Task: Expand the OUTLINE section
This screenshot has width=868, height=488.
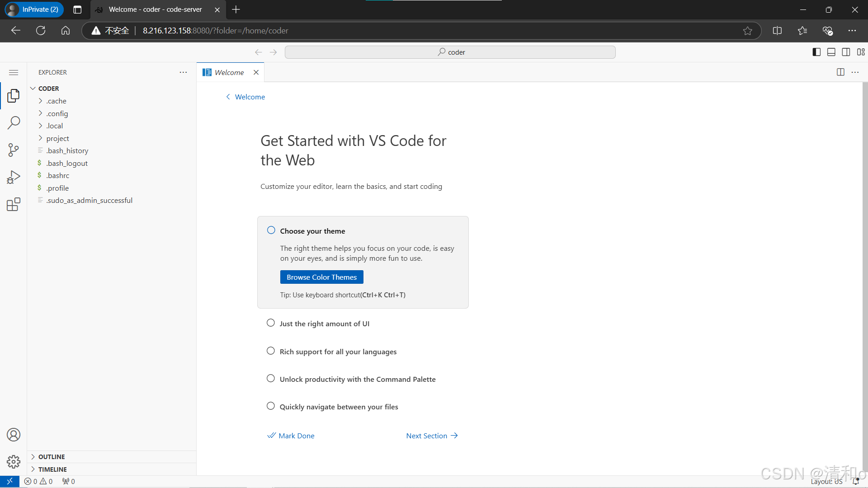Action: [112, 457]
